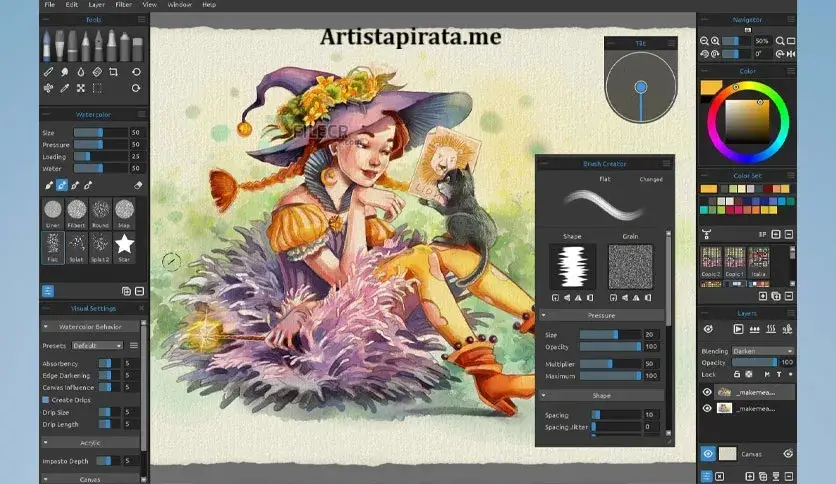
Task: Add new layer with plus icon at Layers bottom
Action: coord(750,476)
